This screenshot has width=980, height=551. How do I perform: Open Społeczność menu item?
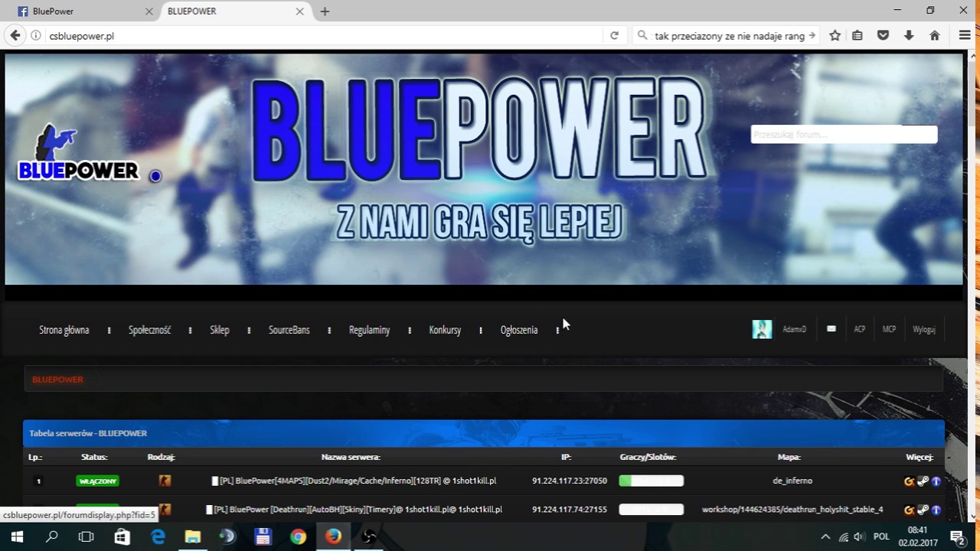click(149, 330)
